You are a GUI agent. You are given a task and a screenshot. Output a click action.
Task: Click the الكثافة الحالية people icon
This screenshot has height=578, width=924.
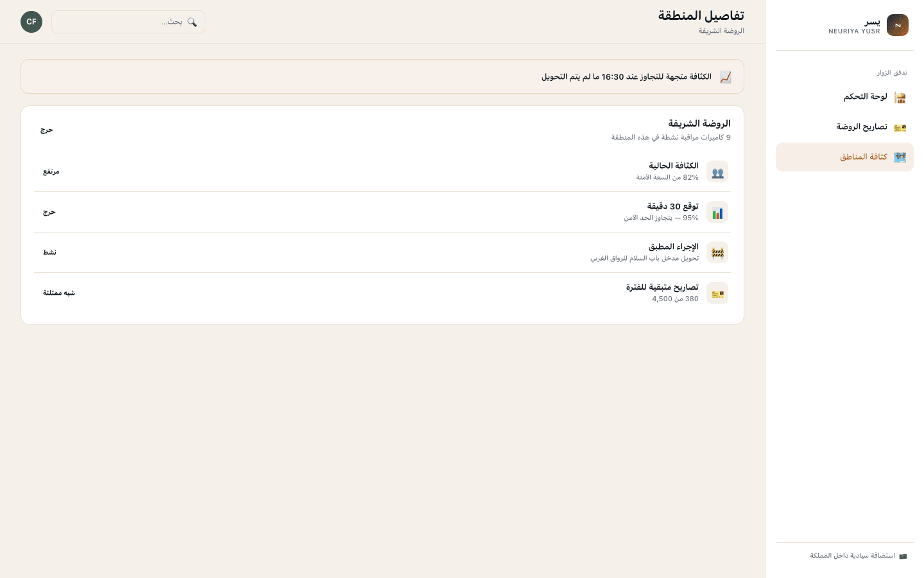click(717, 171)
